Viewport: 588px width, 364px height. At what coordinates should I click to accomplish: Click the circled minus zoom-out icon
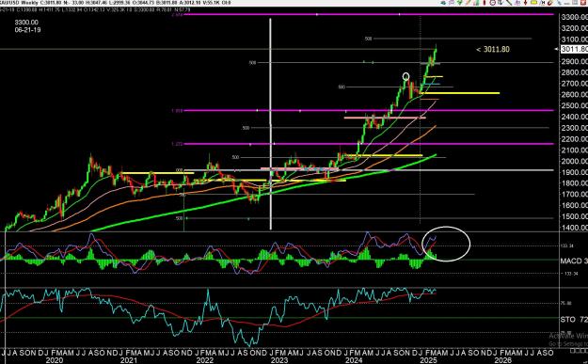[x=492, y=3]
